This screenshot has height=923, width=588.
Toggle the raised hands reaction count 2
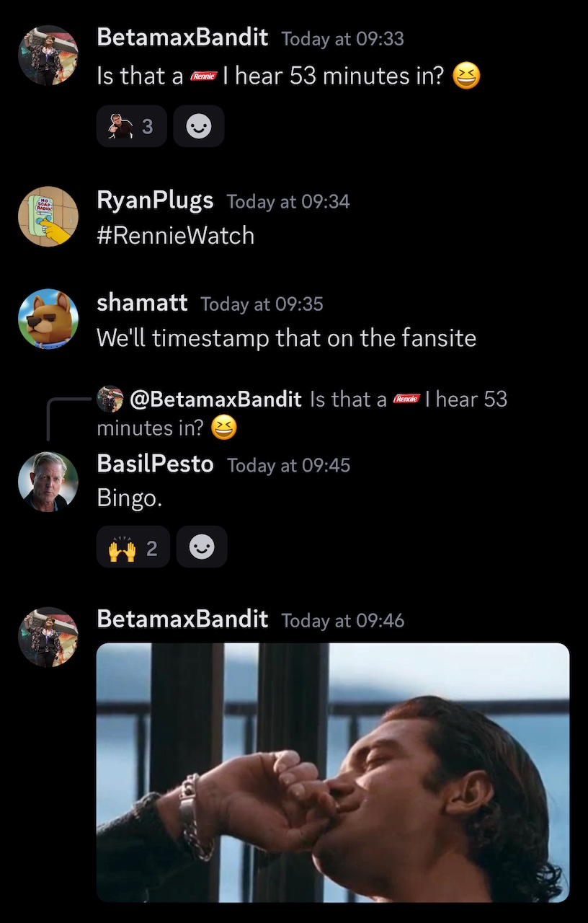(133, 547)
